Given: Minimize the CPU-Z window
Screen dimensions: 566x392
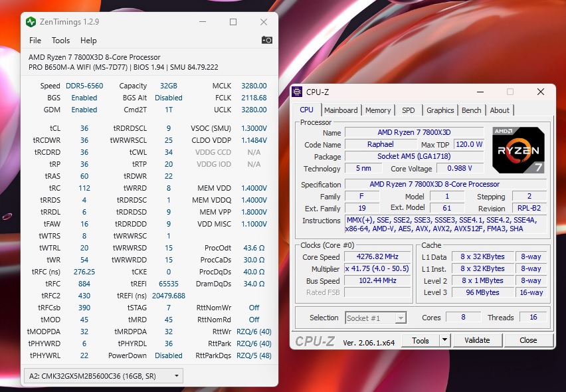Looking at the screenshot, I should 480,92.
